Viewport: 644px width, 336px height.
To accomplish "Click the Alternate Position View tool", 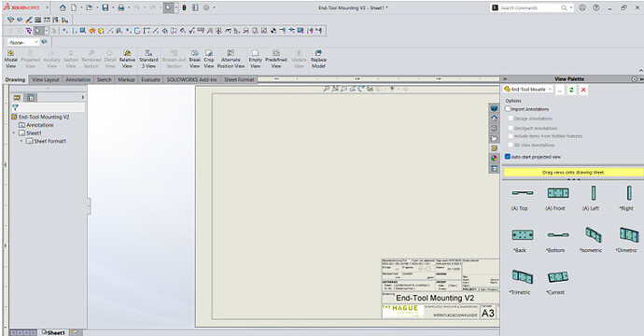I will pos(231,59).
